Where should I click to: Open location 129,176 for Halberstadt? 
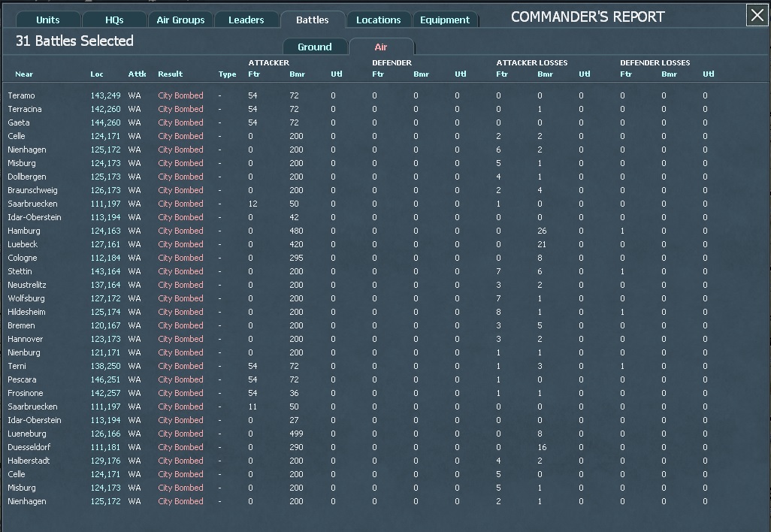(105, 461)
